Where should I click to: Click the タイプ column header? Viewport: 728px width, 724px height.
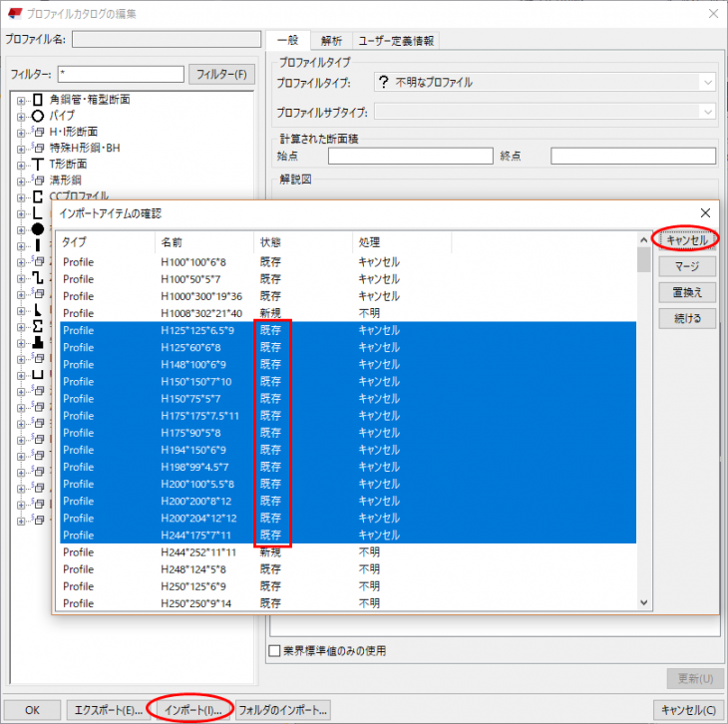tap(106, 242)
